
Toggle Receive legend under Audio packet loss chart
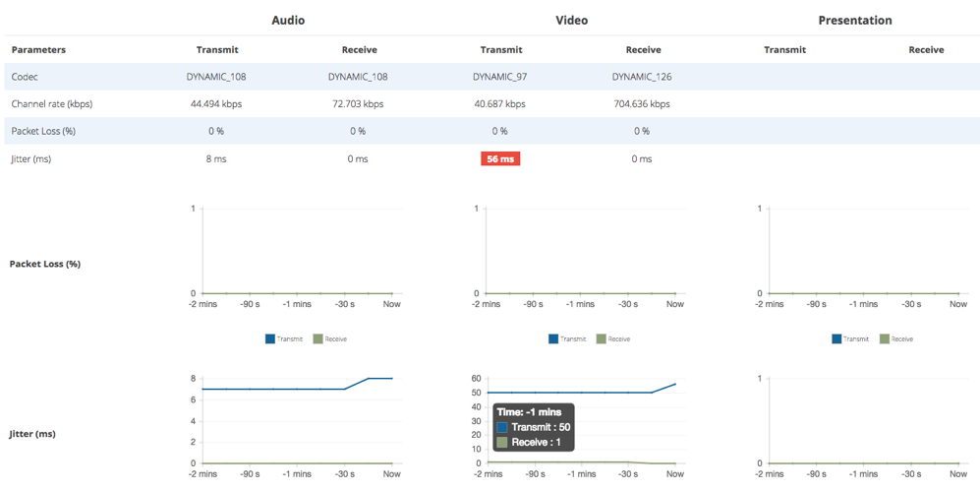click(330, 338)
